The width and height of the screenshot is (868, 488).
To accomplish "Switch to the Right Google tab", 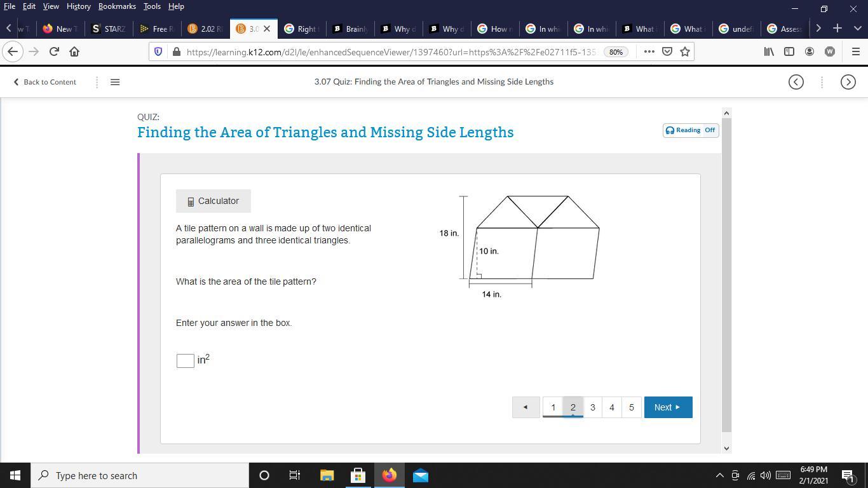I will (302, 29).
